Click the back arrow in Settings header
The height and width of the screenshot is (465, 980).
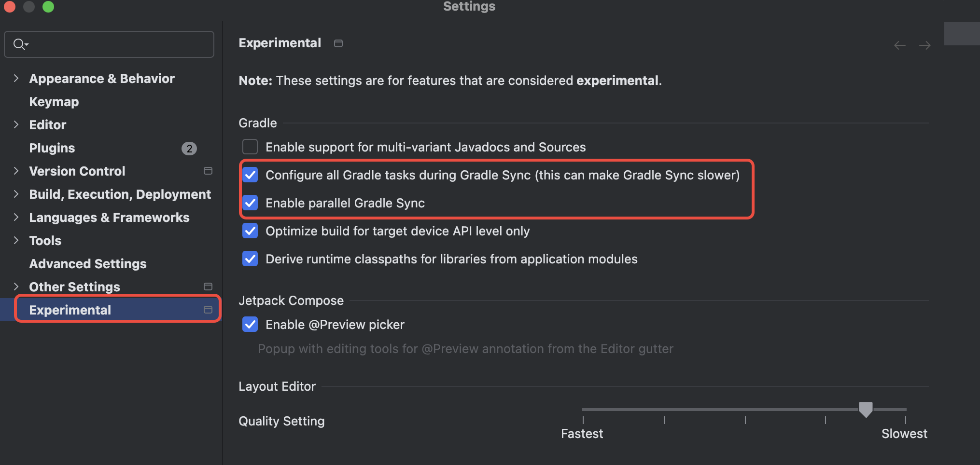pyautogui.click(x=899, y=45)
